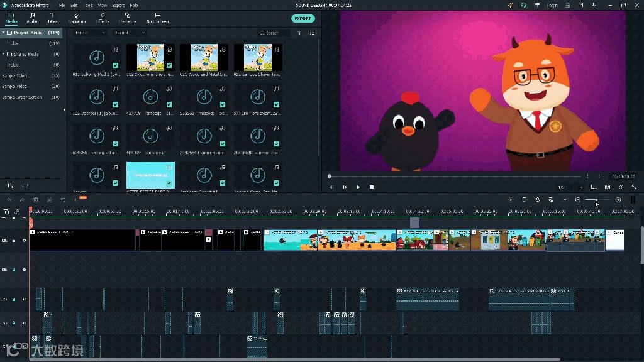Hide the top video track eye icon
Image resolution: width=644 pixels, height=362 pixels.
(25, 240)
